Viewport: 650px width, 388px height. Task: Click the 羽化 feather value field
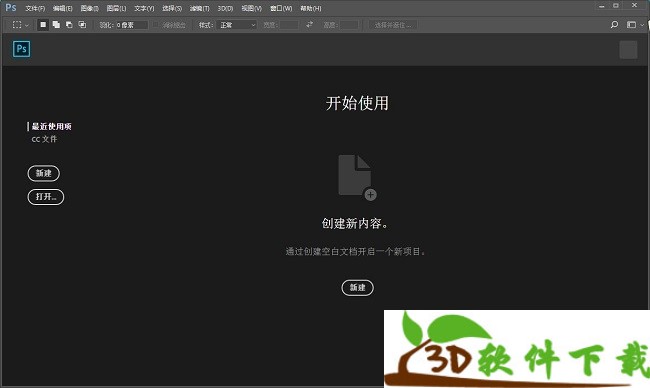131,25
